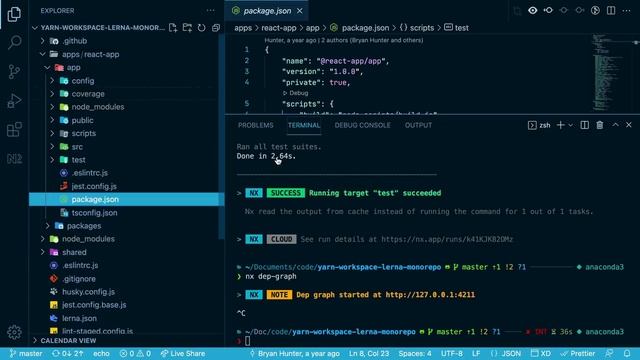The width and height of the screenshot is (640, 360).
Task: Kill the terminal with trash icon
Action: [600, 125]
